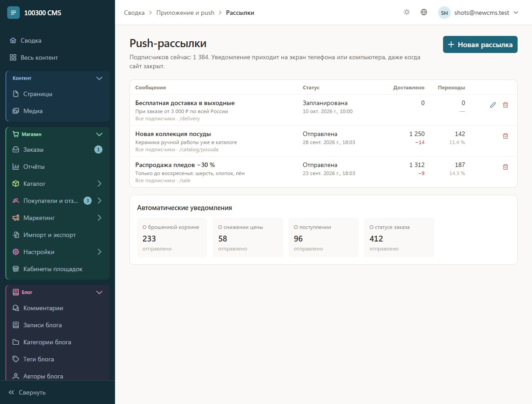The height and width of the screenshot is (404, 532).
Task: Click the Отчёты chart icon
Action: point(16,167)
